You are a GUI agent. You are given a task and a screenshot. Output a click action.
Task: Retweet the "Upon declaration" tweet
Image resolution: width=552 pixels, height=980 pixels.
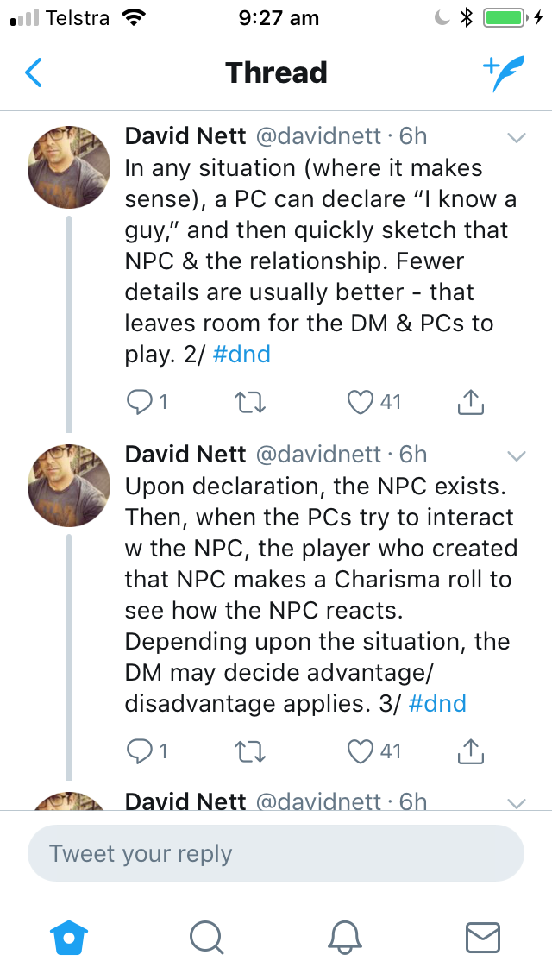(249, 751)
